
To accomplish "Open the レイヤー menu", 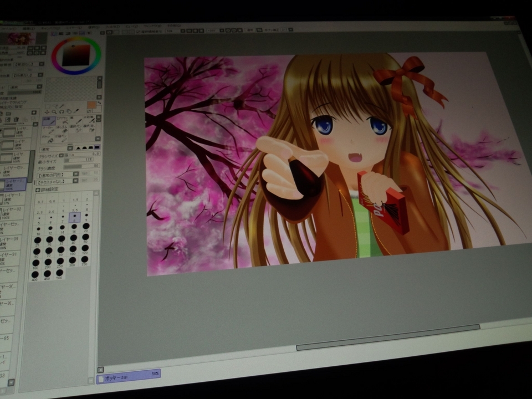I will point(74,28).
